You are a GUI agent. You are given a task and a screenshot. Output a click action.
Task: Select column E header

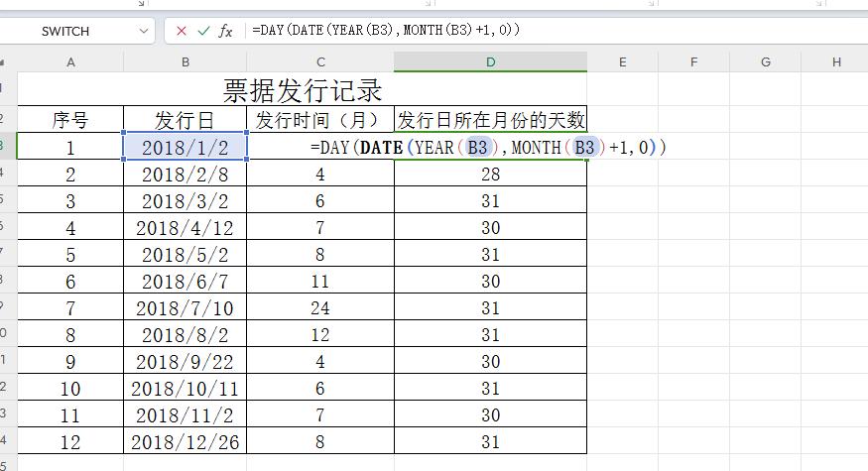pyautogui.click(x=623, y=62)
